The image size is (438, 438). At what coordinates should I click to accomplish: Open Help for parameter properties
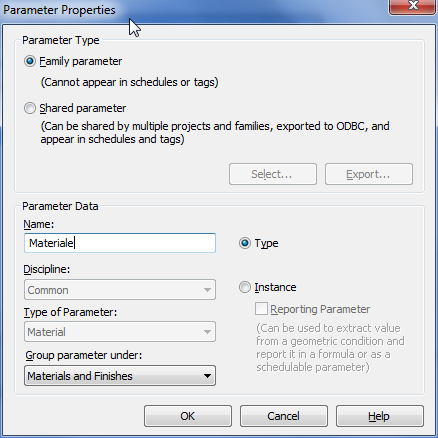(x=380, y=416)
